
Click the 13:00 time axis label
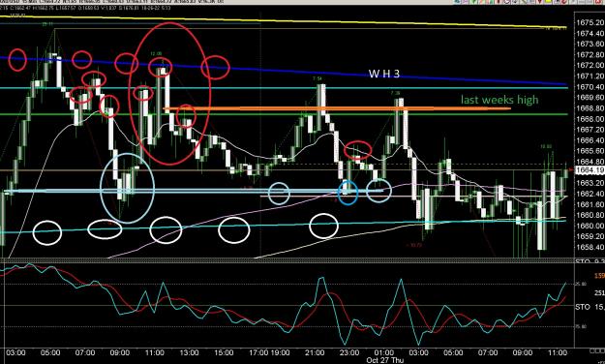[x=190, y=352]
